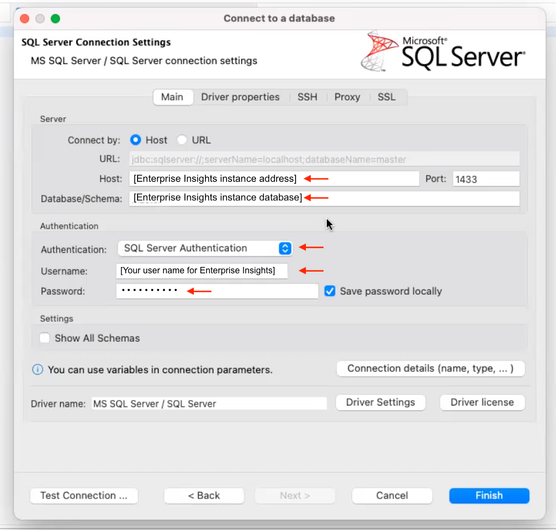Open the SSH tab
Image resolution: width=556 pixels, height=530 pixels.
[307, 97]
